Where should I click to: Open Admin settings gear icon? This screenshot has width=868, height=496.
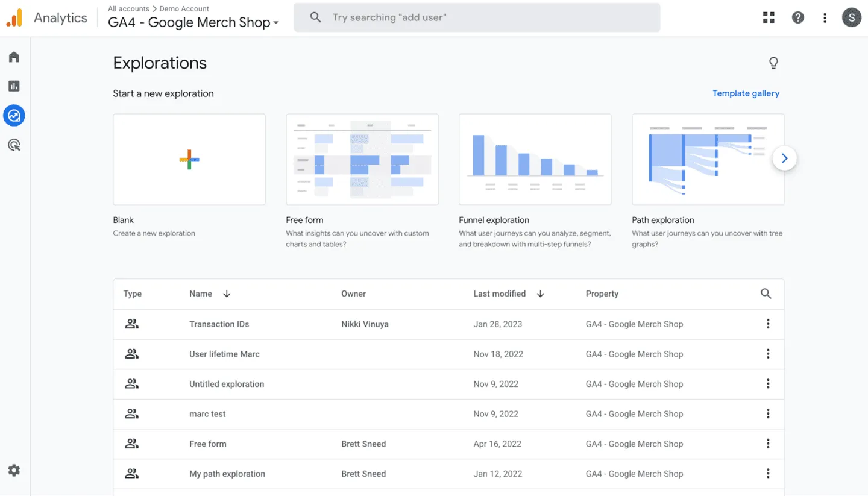(x=14, y=471)
